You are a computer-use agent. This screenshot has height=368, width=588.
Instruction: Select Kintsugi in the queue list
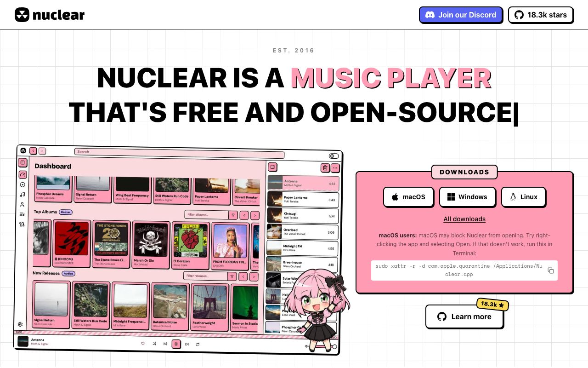pos(303,216)
